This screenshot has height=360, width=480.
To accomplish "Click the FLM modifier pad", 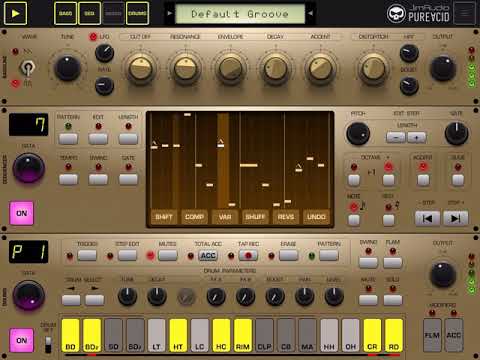I will [x=432, y=335].
